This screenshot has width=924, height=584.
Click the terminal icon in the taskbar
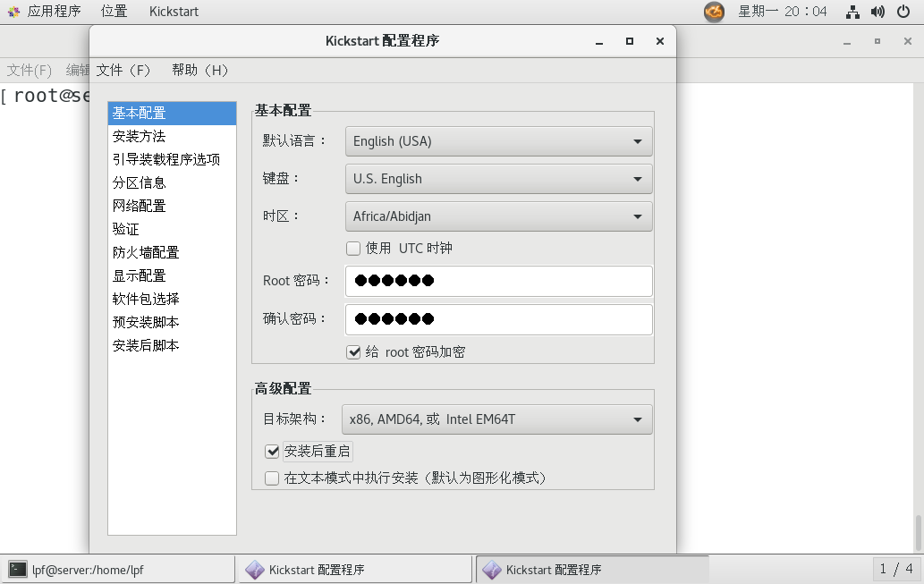[18, 570]
